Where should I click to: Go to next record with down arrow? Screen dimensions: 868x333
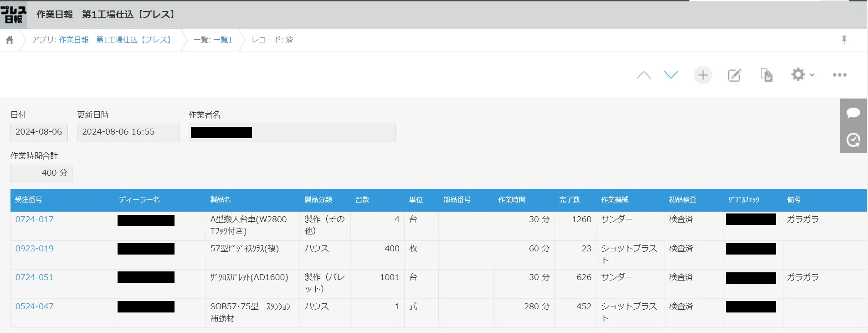coord(671,75)
